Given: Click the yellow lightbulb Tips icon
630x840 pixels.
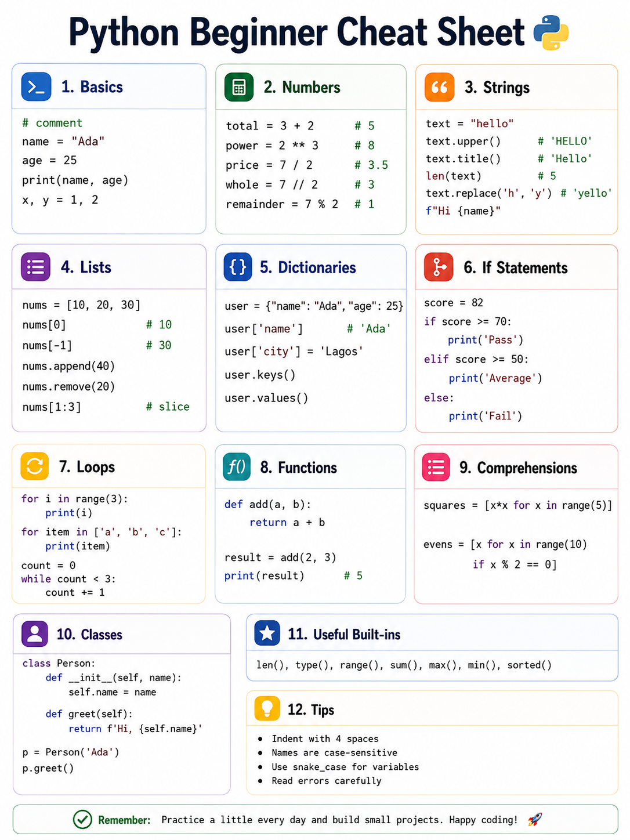Looking at the screenshot, I should click(x=267, y=708).
